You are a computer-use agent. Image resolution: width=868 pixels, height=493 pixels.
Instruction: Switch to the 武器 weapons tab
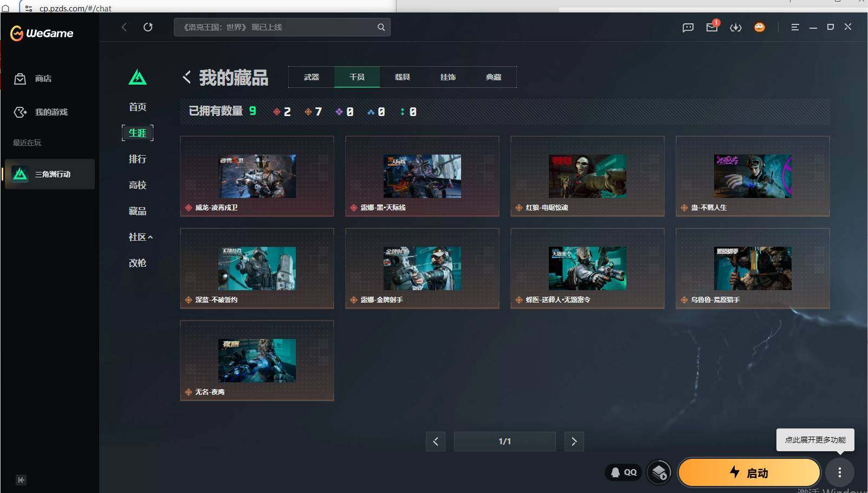[312, 77]
